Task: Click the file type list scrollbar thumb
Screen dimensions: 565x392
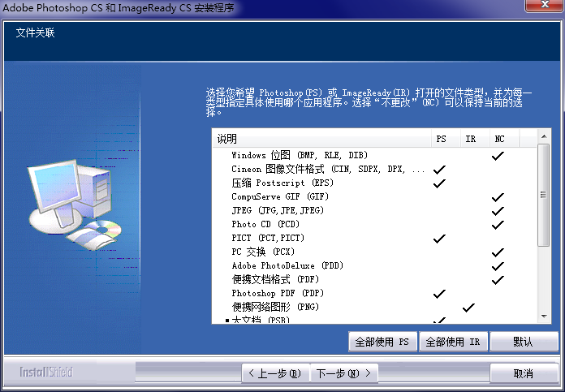Action: [x=544, y=195]
